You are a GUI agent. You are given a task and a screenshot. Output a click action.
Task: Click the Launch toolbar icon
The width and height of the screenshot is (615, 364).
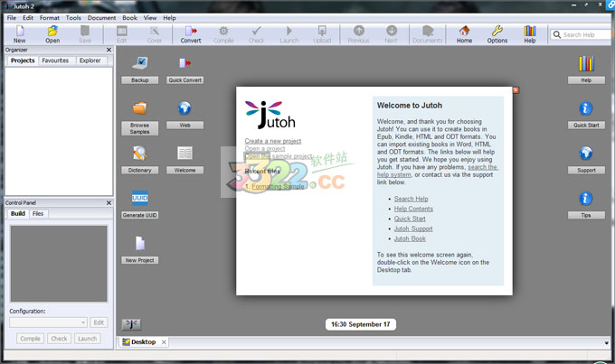[x=289, y=34]
